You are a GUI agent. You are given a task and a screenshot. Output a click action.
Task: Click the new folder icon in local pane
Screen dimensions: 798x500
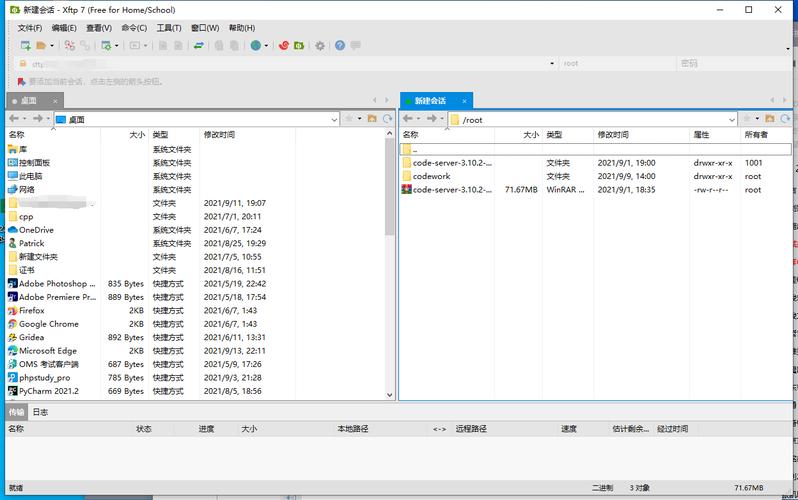(x=372, y=119)
